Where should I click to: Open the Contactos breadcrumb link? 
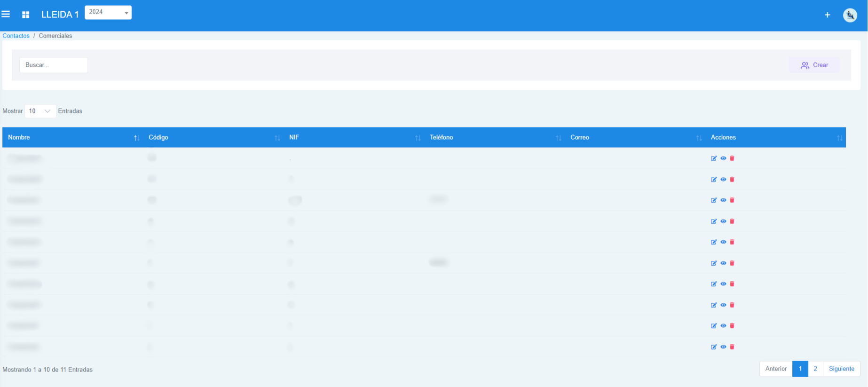16,36
